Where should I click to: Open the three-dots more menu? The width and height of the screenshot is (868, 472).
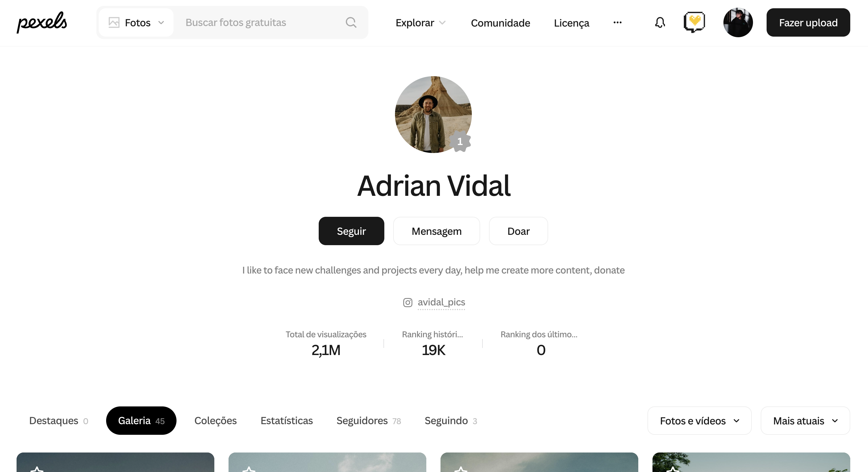click(x=617, y=22)
